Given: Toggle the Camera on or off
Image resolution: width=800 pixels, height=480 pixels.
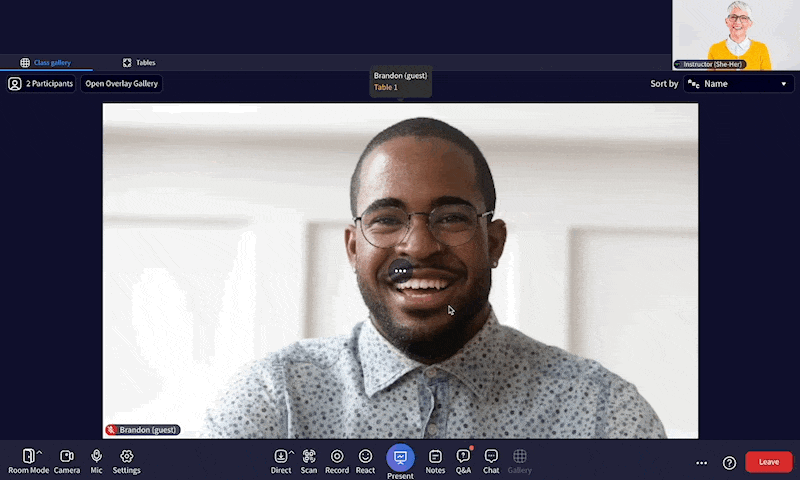Looking at the screenshot, I should coord(66,461).
